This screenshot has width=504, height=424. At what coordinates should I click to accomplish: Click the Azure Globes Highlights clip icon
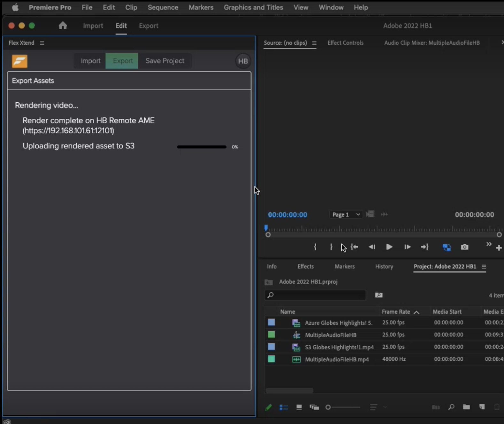click(296, 323)
